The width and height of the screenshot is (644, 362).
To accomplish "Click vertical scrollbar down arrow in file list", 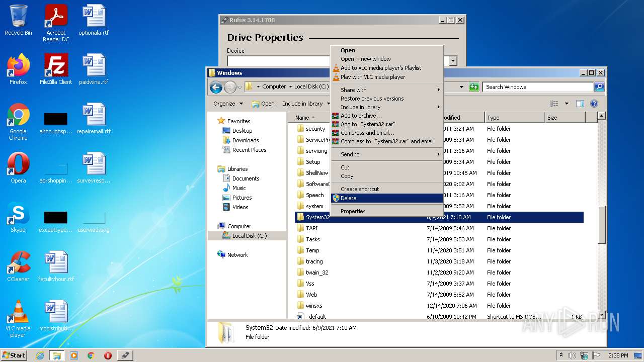I will click(601, 315).
